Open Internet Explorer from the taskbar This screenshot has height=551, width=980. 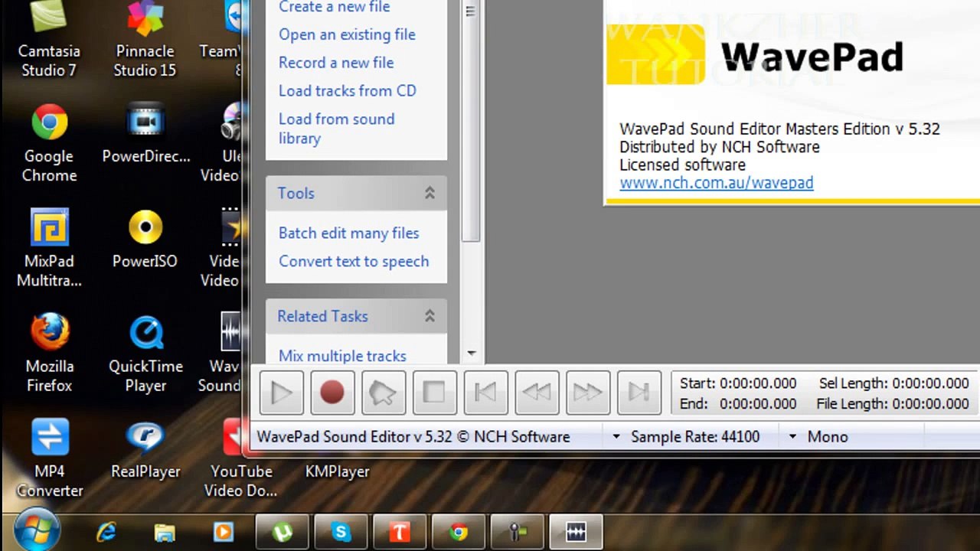point(106,533)
